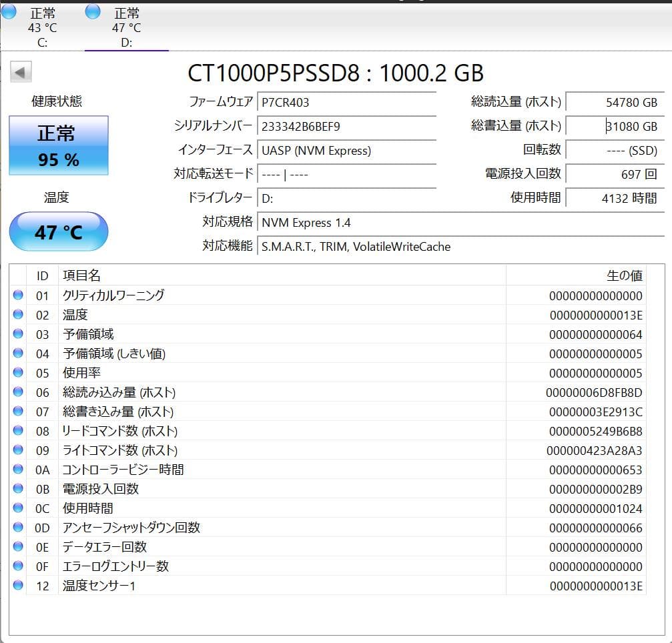672x643 pixels.
Task: Select the 使用率 attribute name
Action: [81, 373]
